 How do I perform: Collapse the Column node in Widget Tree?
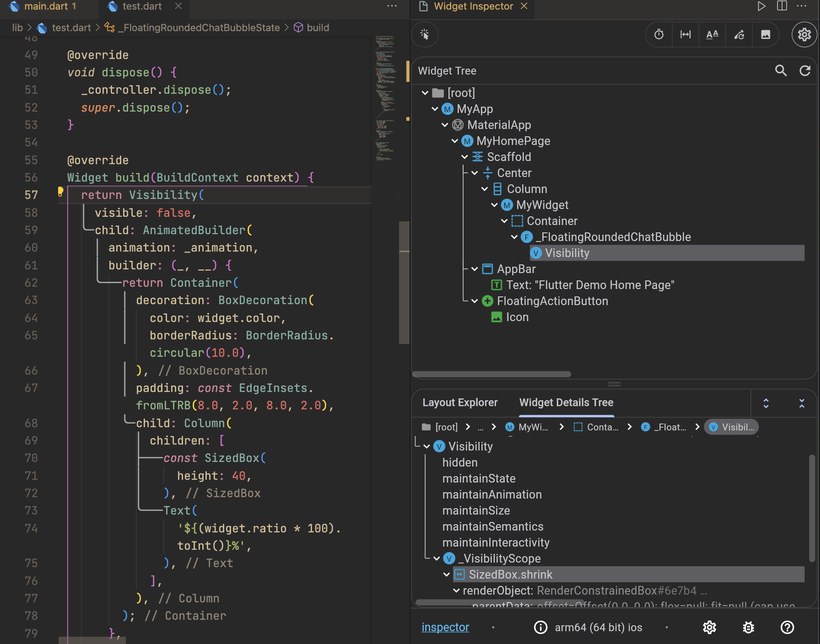(x=485, y=189)
